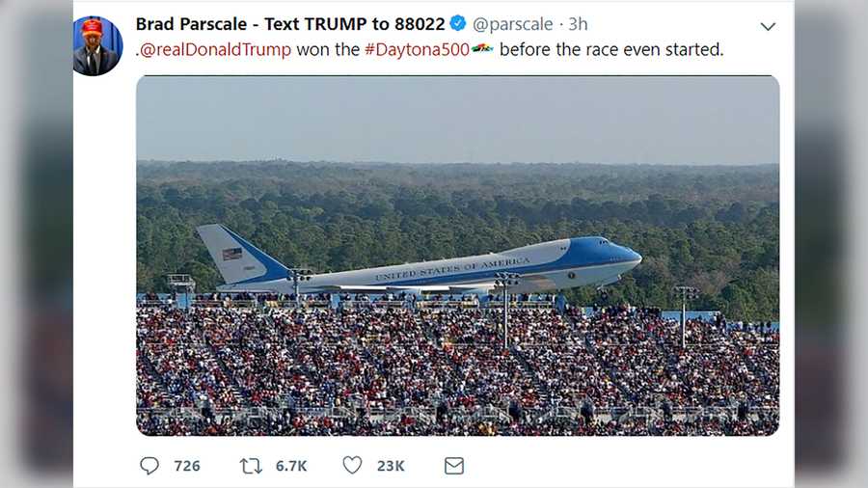Click the 726 reply count
Viewport: 868px width, 488px height.
pos(187,466)
